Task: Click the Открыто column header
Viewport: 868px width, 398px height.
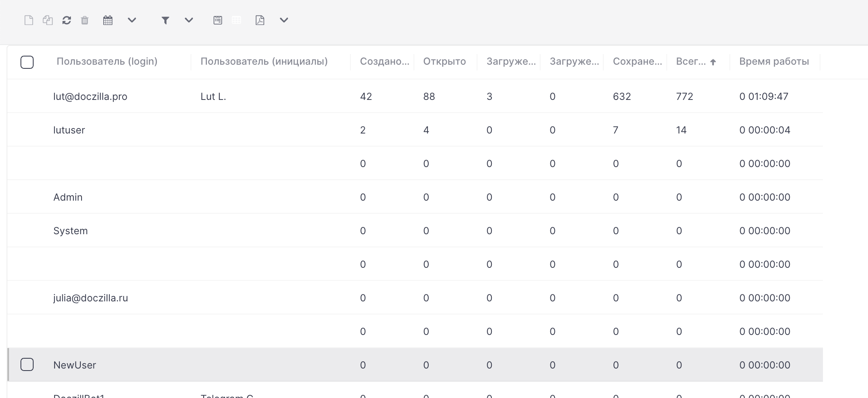Action: point(445,61)
